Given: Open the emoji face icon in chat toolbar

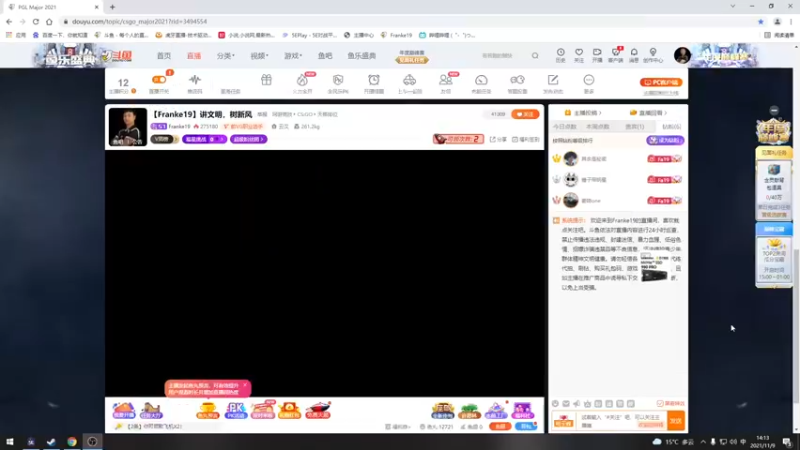Looking at the screenshot, I should (x=555, y=404).
